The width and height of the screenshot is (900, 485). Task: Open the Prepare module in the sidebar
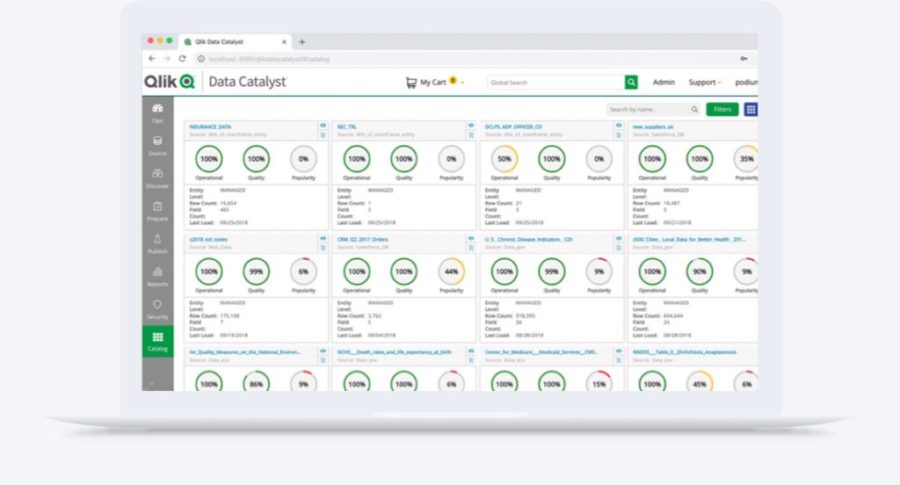click(157, 211)
